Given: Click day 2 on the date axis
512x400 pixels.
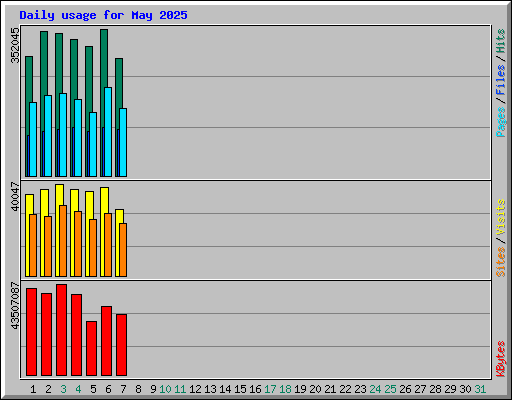Looking at the screenshot, I should click(48, 389).
